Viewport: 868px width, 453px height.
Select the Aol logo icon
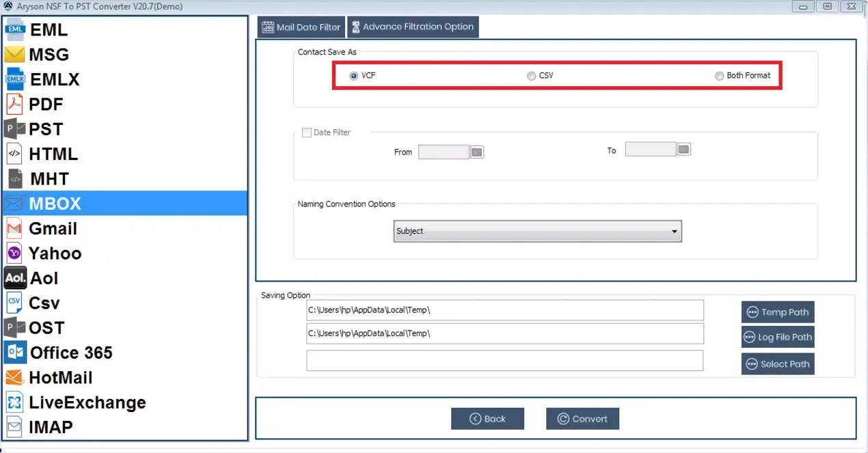(15, 278)
